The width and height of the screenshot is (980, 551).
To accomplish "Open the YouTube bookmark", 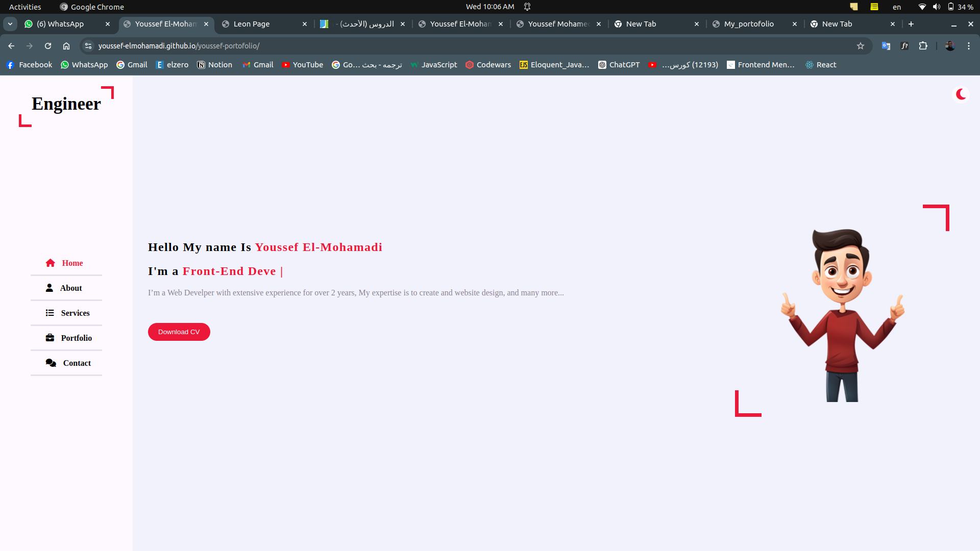I will (303, 65).
